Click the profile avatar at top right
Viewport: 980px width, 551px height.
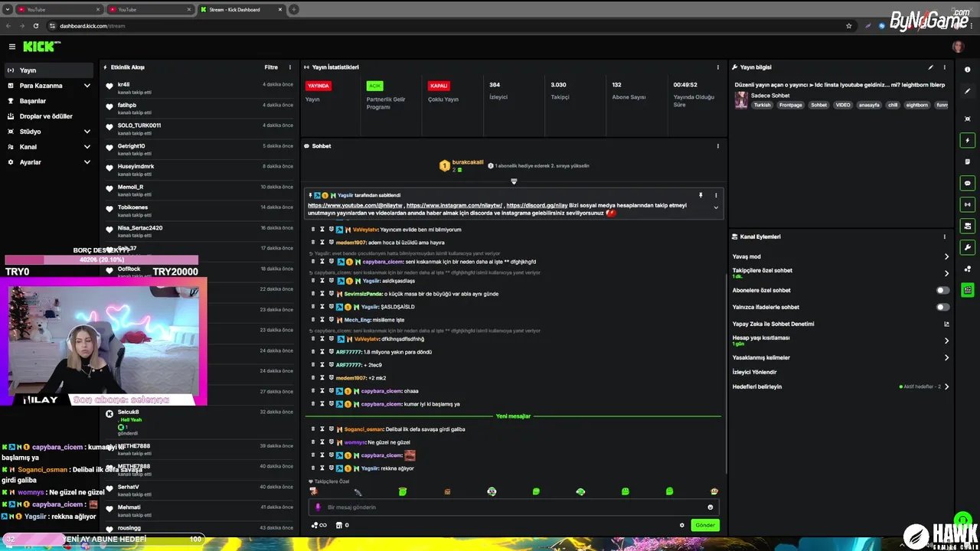(x=958, y=47)
